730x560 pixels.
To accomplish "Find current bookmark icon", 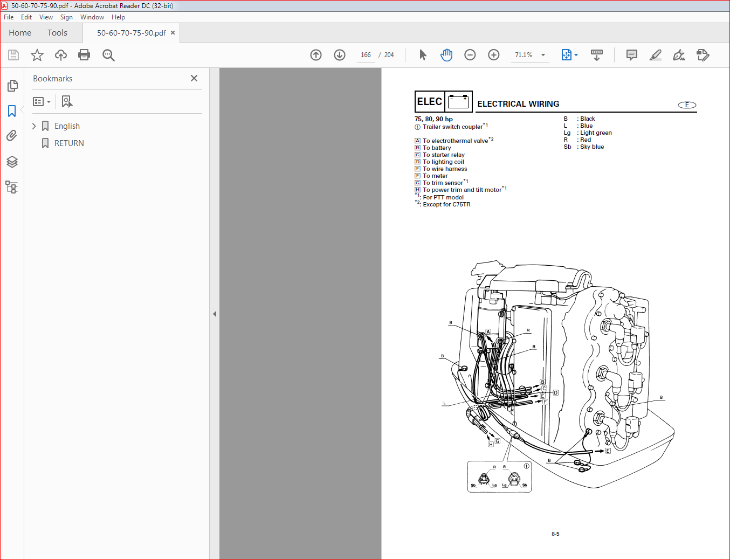I will point(67,101).
